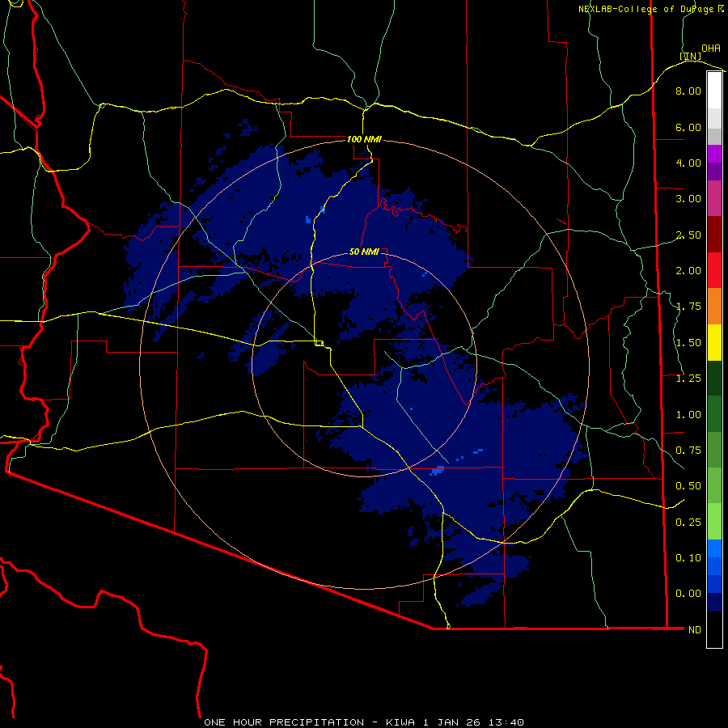Click the "[IN]" units label
The height and width of the screenshot is (728, 728).
pos(691,57)
